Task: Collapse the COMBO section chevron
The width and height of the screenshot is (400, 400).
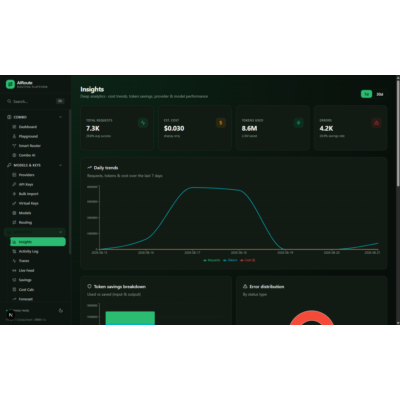Action: coord(60,117)
